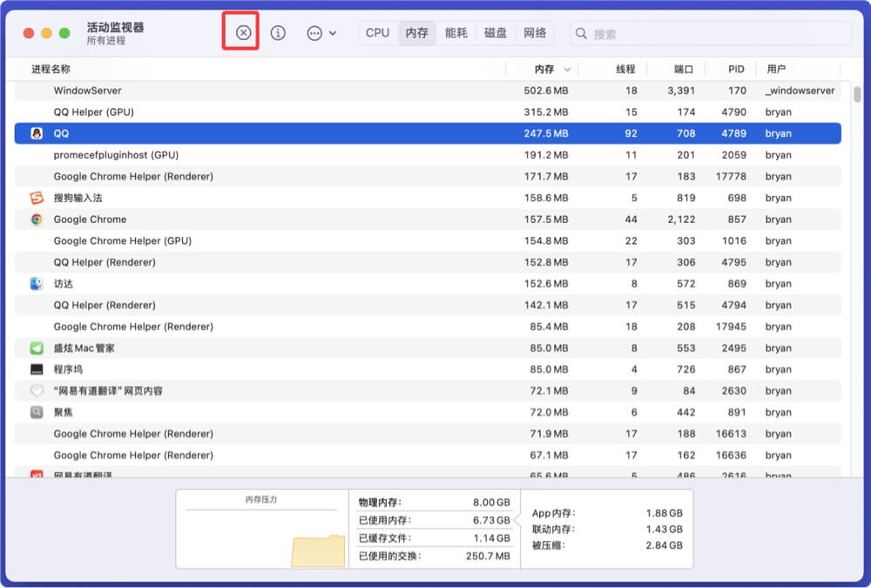Sort by the 内存 column header
Viewport: 871px width, 588px height.
(x=544, y=69)
